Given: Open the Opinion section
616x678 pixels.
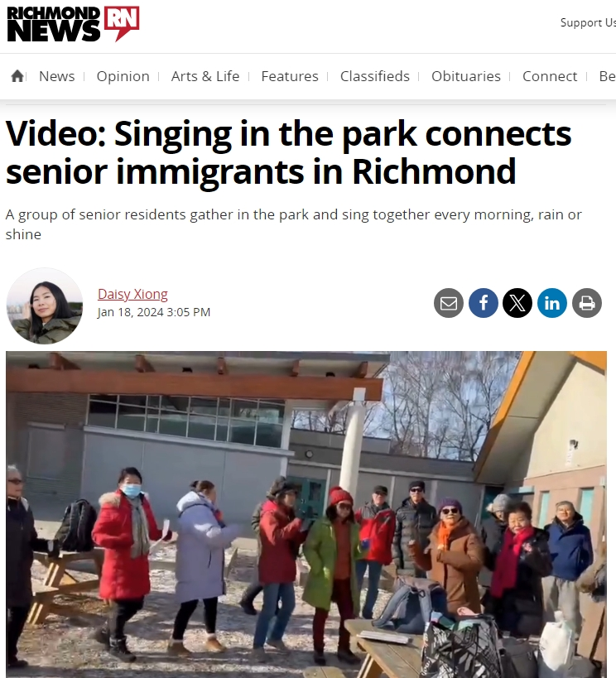Looking at the screenshot, I should (x=123, y=76).
